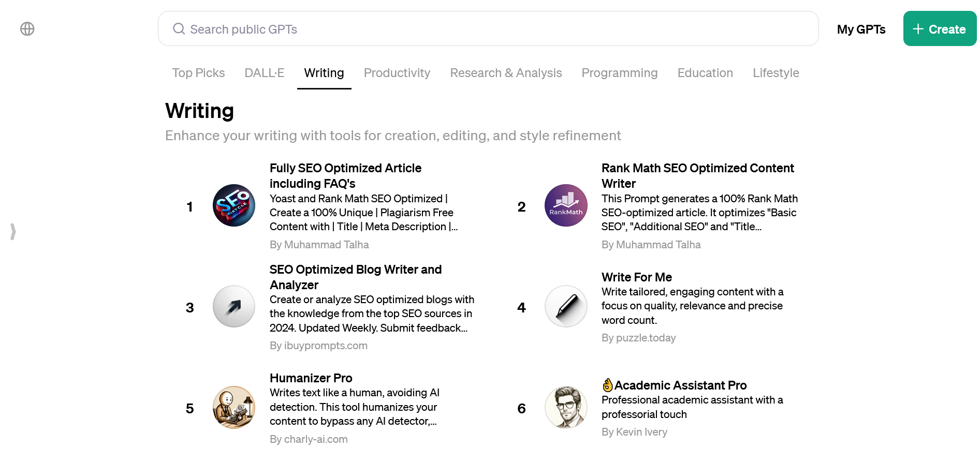Viewport: 980px width, 463px height.
Task: Click the rank number 1 entry
Action: pyautogui.click(x=189, y=207)
